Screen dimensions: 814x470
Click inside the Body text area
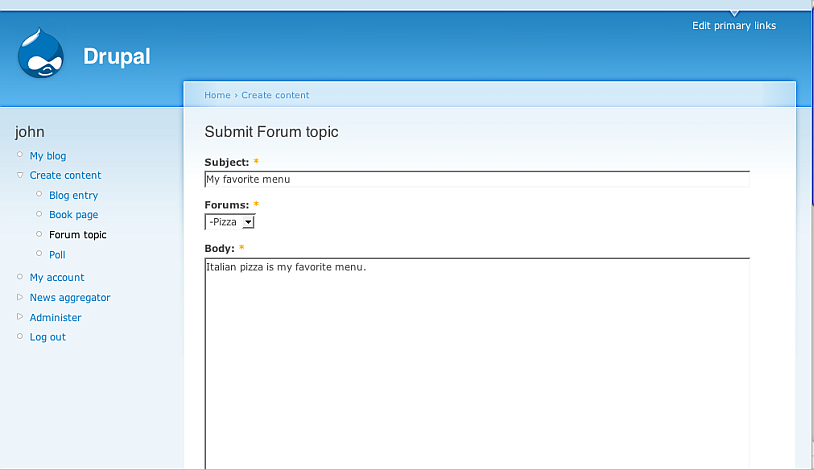pyautogui.click(x=476, y=360)
